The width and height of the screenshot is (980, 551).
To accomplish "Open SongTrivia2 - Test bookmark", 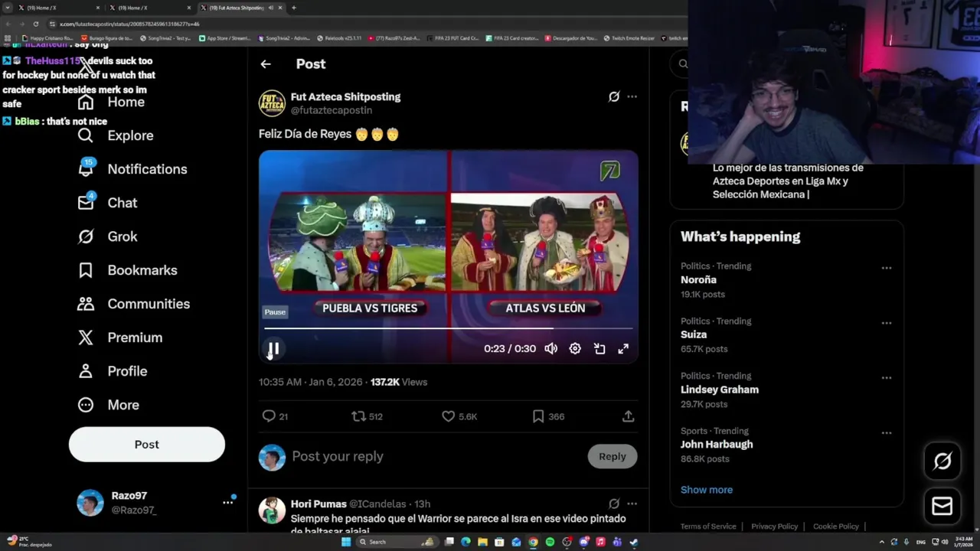I will [x=166, y=38].
